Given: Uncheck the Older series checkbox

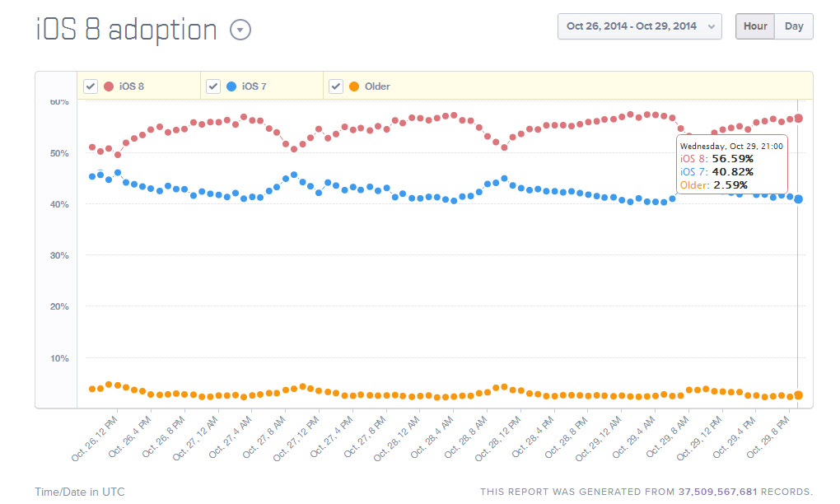Looking at the screenshot, I should (x=336, y=86).
